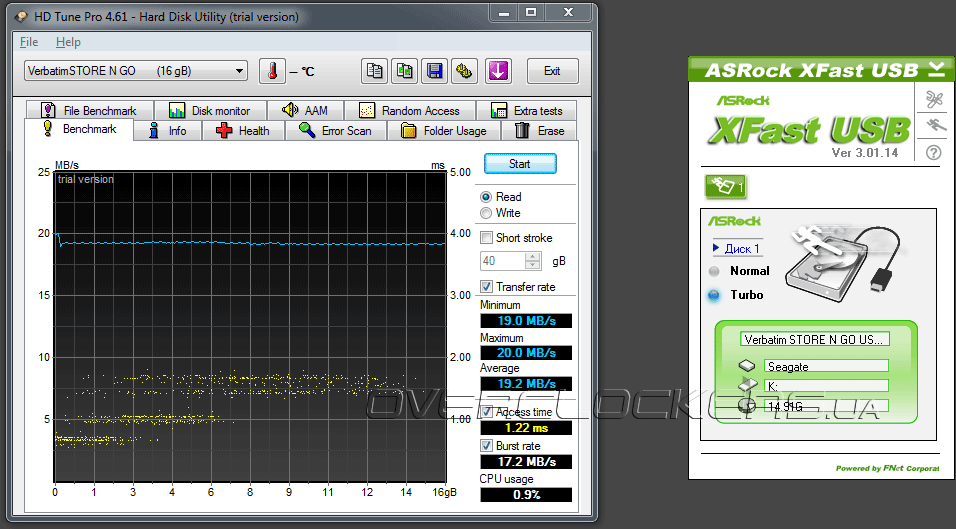This screenshot has height=529, width=956.
Task: Click HD Tune title bar app icon
Action: point(21,16)
